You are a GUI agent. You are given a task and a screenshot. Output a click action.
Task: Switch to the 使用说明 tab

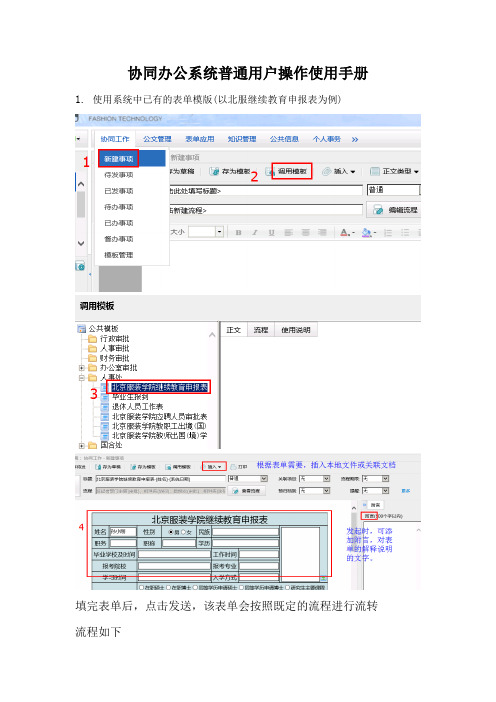click(x=296, y=330)
